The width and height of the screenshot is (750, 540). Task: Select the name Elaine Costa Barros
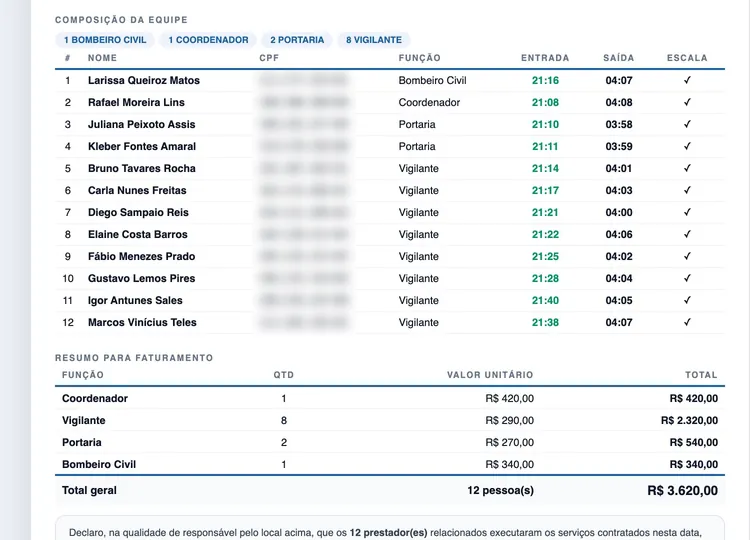click(x=137, y=234)
